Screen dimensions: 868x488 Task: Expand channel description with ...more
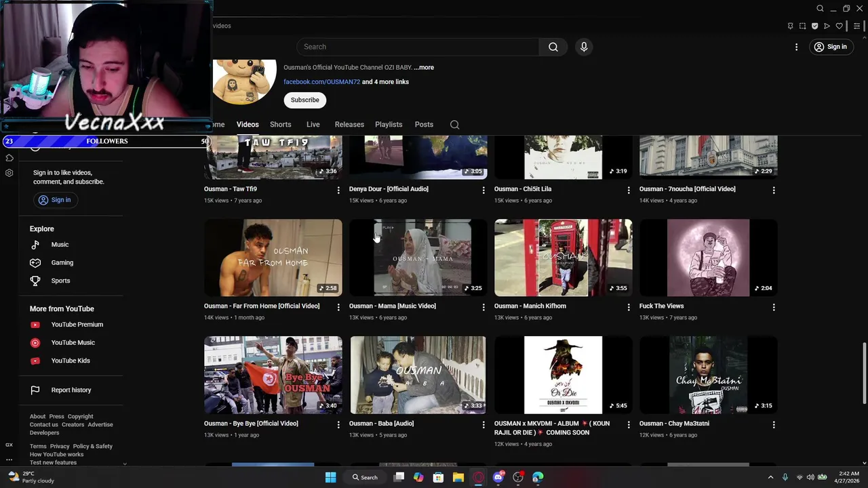tap(424, 68)
